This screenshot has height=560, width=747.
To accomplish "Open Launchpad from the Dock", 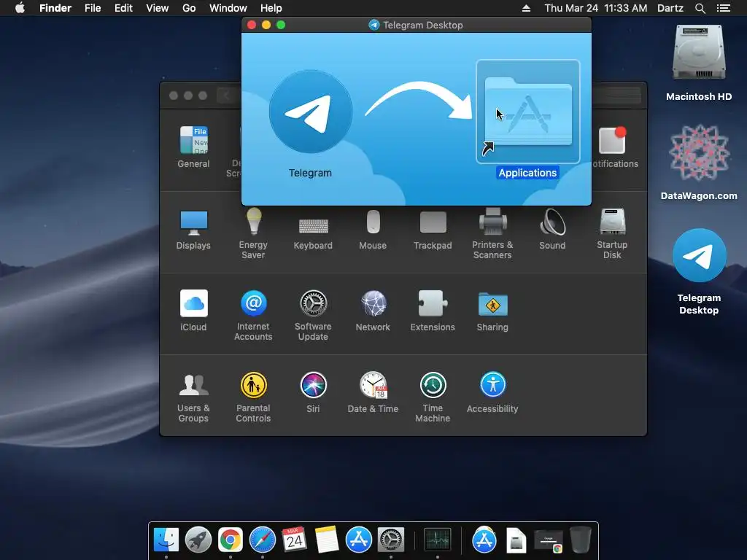I will tap(198, 540).
